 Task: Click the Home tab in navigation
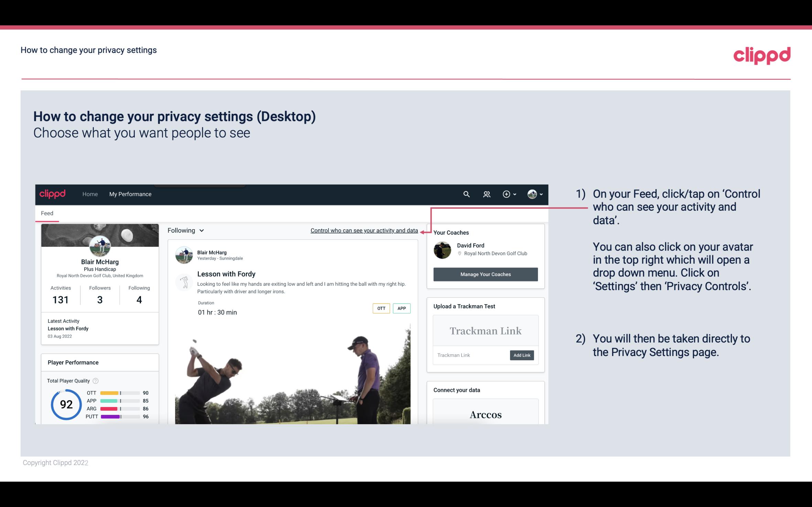(x=89, y=194)
